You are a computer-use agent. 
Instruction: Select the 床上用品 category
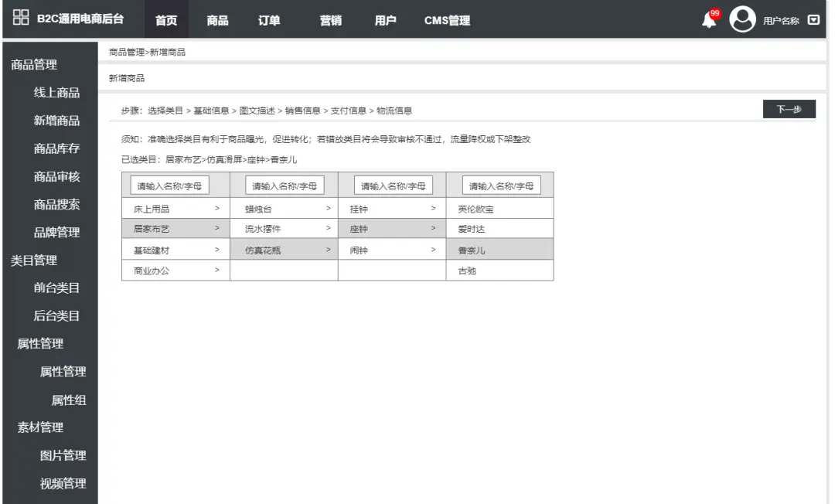coord(152,209)
